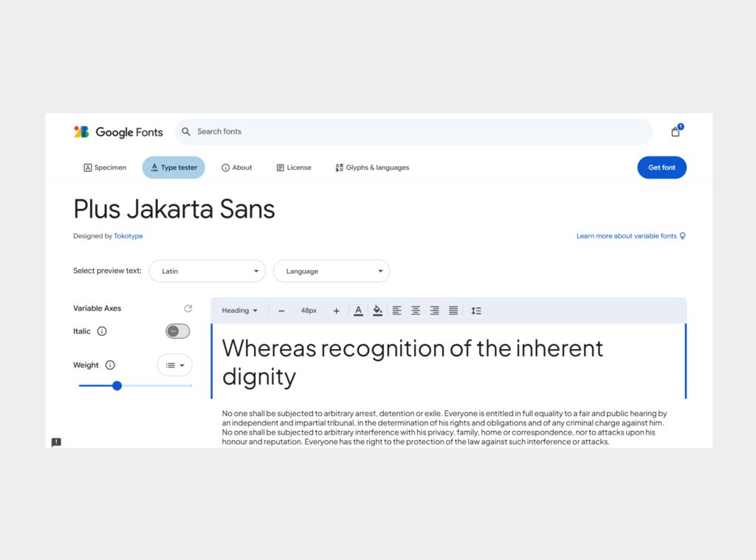756x560 pixels.
Task: Click the Get font button
Action: [x=662, y=167]
